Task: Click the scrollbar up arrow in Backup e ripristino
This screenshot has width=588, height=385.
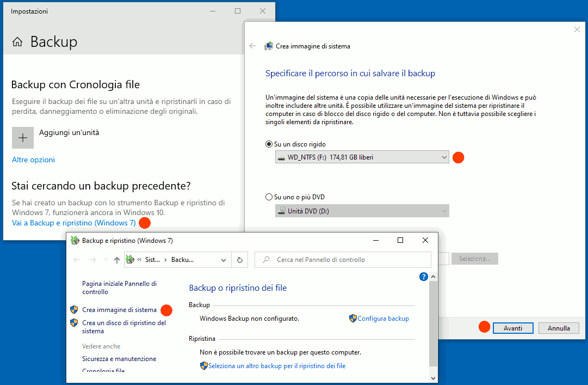Action: pyautogui.click(x=433, y=277)
